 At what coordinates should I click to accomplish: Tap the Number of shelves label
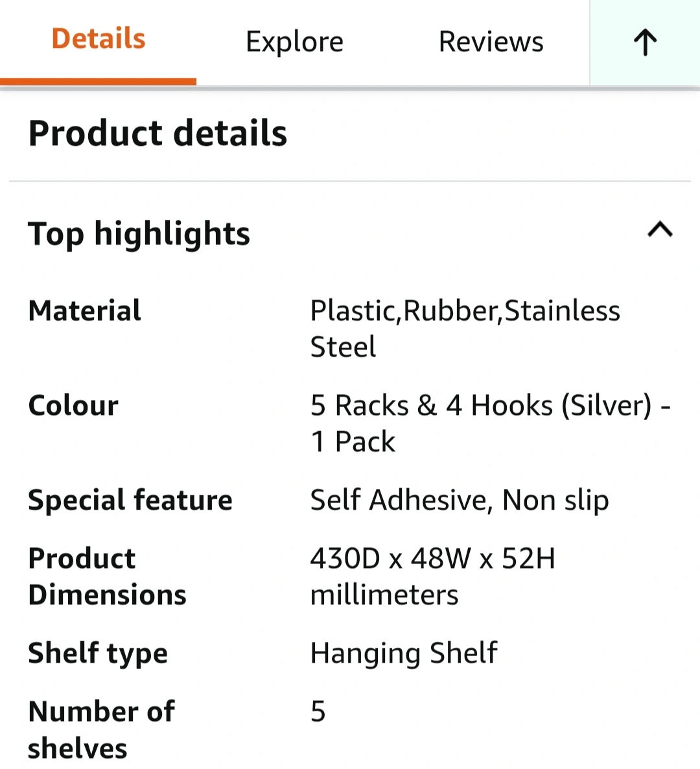(101, 729)
